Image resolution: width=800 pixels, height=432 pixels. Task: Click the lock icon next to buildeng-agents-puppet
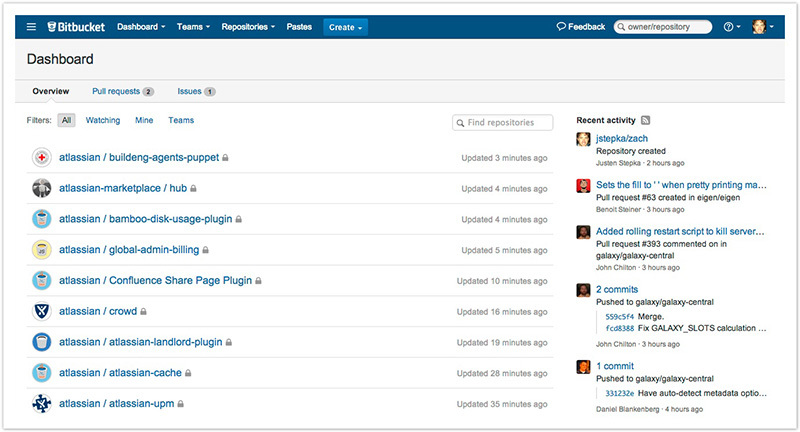[x=225, y=158]
